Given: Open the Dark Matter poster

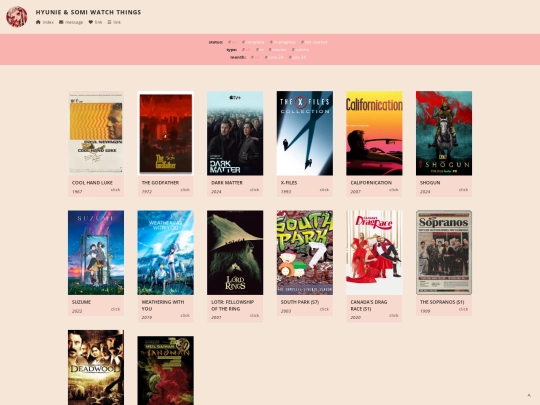Looking at the screenshot, I should [x=235, y=133].
